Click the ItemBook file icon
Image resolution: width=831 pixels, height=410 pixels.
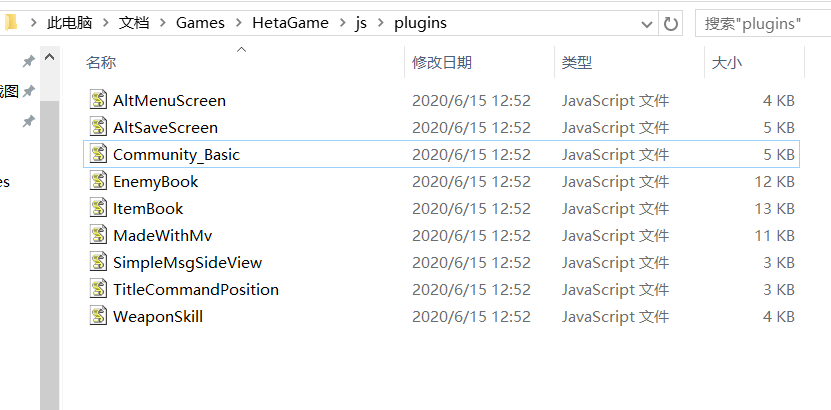point(98,208)
